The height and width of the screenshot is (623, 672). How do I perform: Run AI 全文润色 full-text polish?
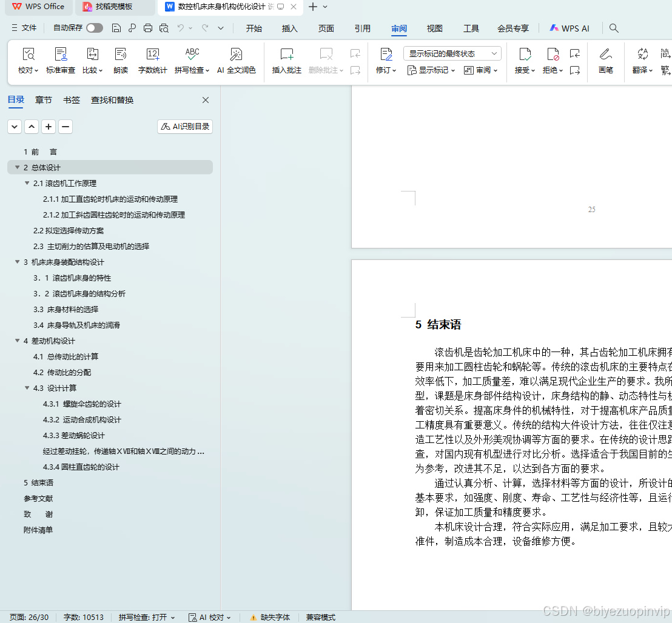click(x=236, y=61)
